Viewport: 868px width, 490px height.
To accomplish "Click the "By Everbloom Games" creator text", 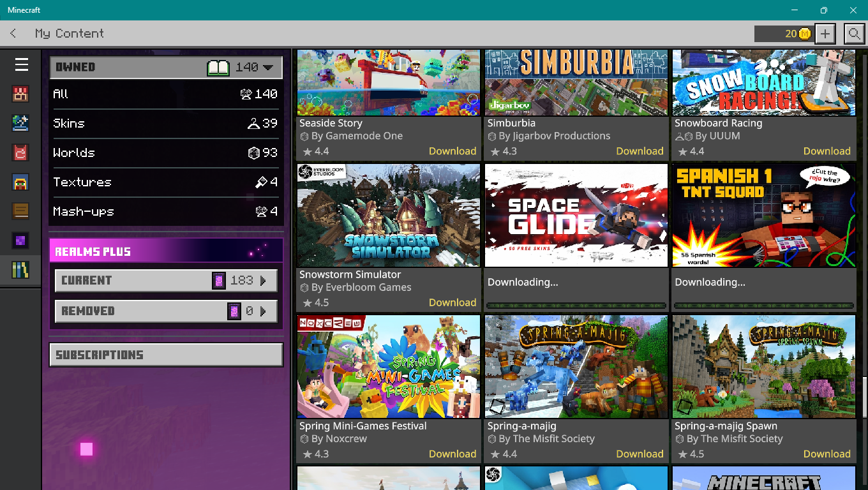I will (361, 288).
